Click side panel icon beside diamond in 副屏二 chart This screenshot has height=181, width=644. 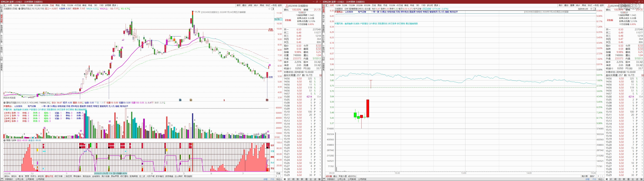coord(272,9)
